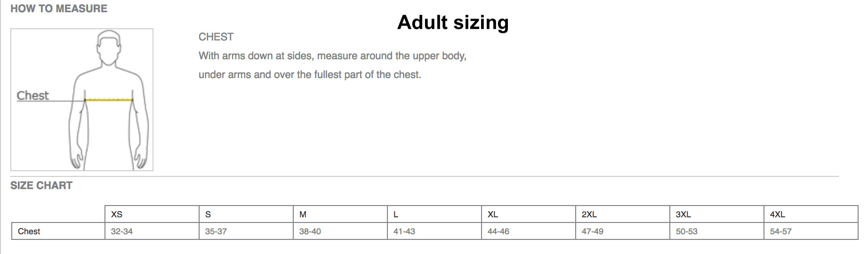Select the XS column header
The image size is (868, 254).
pyautogui.click(x=117, y=214)
